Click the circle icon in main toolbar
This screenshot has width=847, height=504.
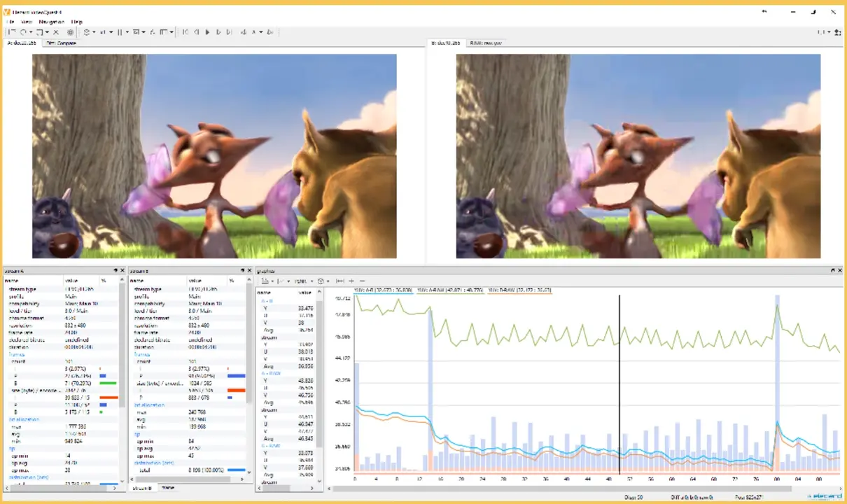coord(23,32)
